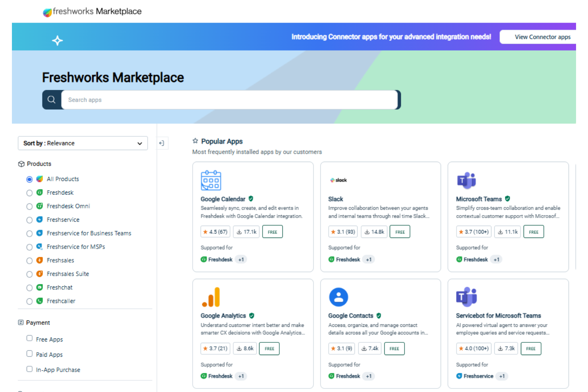Click the Servicebot for Microsoft Teams icon

466,297
